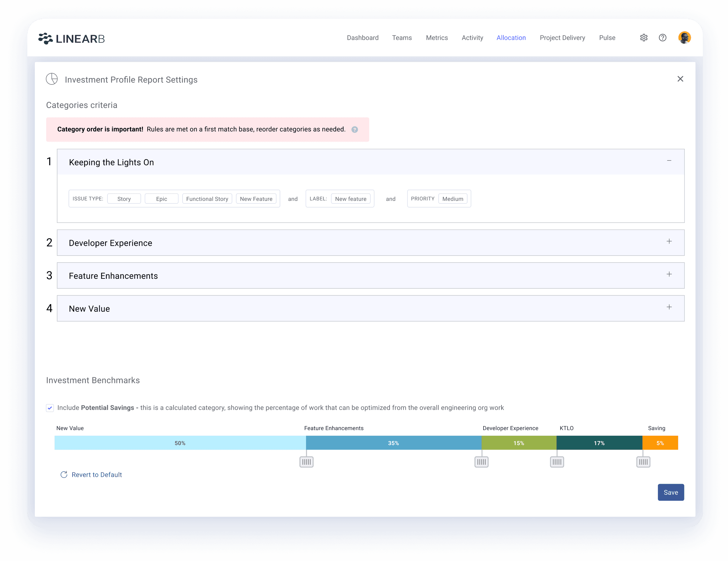Click the Revert to Default link
Viewport: 728px width, 561px height.
coord(91,474)
